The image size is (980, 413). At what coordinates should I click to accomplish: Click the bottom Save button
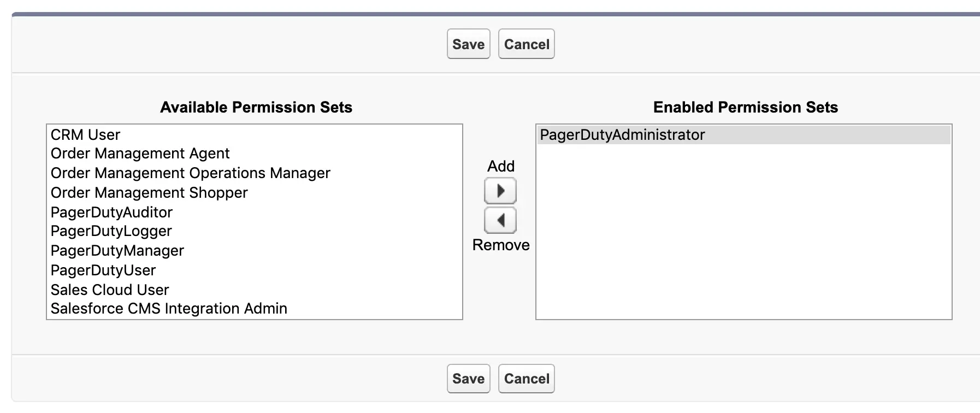point(469,379)
